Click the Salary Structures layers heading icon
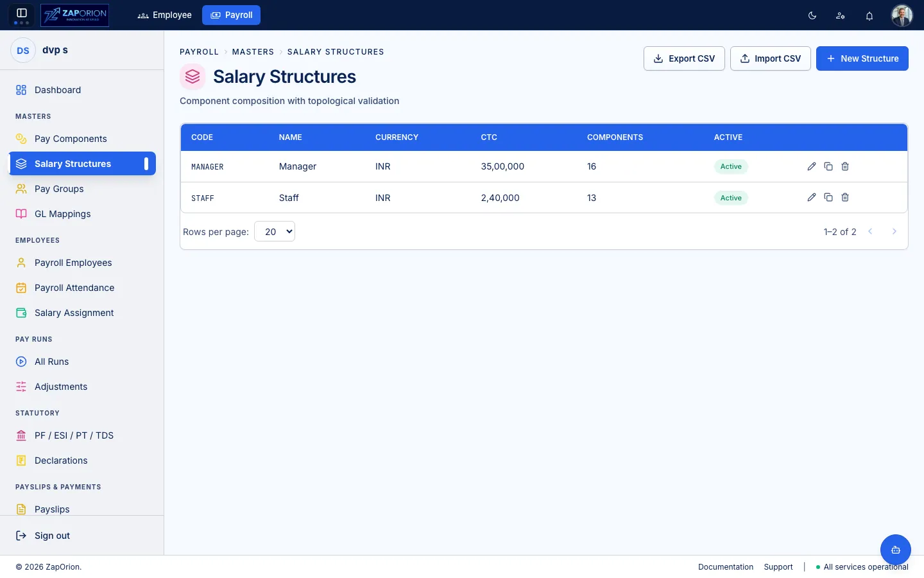The height and width of the screenshot is (578, 924). (193, 77)
